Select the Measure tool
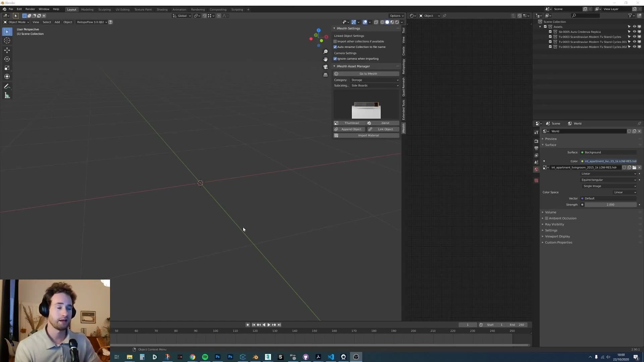Screen dimensions: 644x362 click(x=7, y=96)
